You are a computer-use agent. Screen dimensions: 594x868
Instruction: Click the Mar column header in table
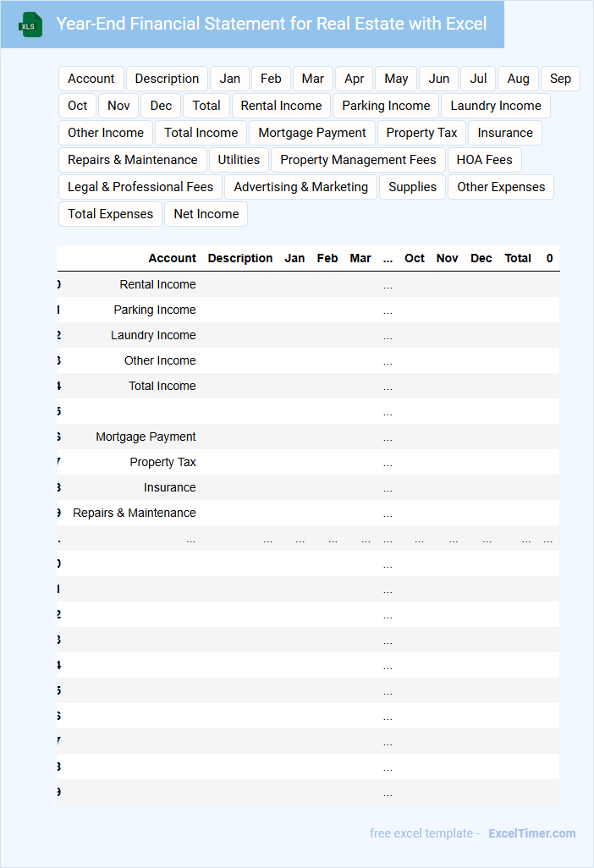click(x=360, y=259)
